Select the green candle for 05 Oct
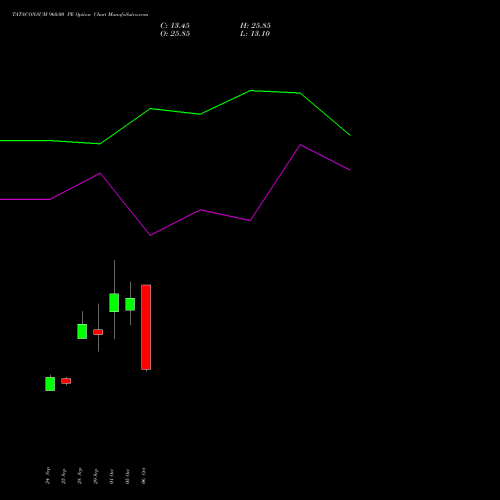 tap(130, 304)
